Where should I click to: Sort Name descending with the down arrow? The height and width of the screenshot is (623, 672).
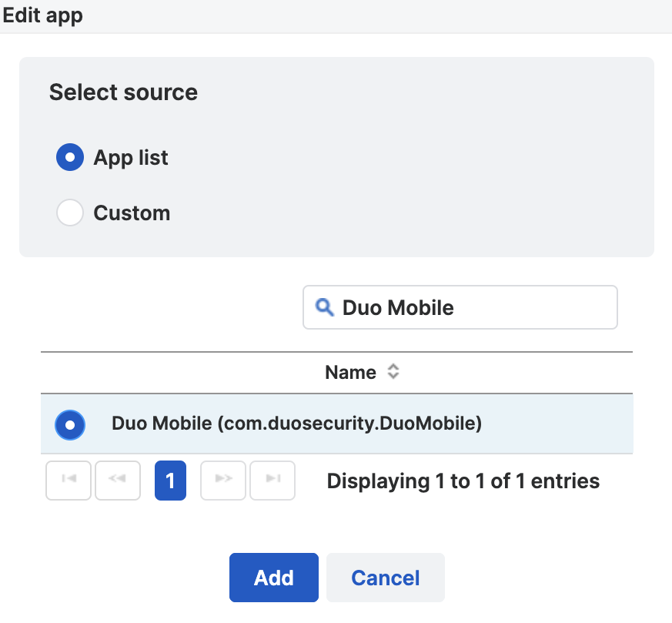393,377
